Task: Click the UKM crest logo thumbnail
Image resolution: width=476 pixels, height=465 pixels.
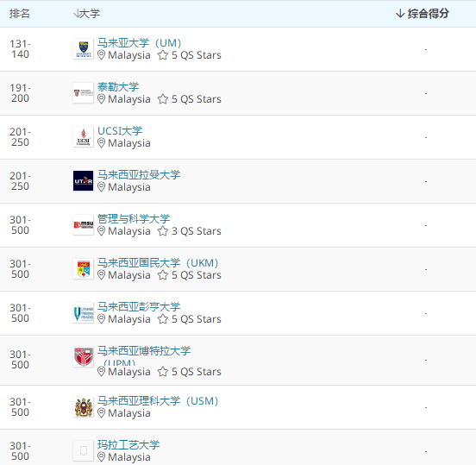Action: coord(83,269)
